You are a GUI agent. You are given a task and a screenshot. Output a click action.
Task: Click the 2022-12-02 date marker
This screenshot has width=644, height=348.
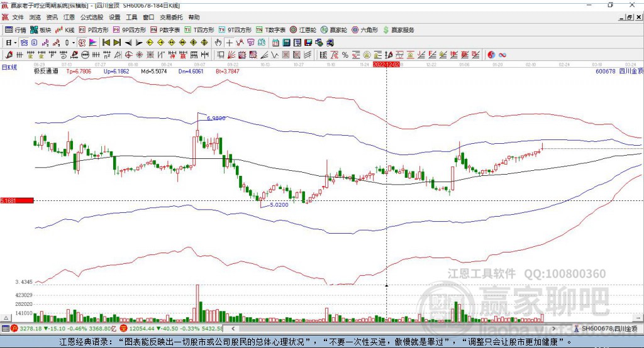pyautogui.click(x=386, y=65)
